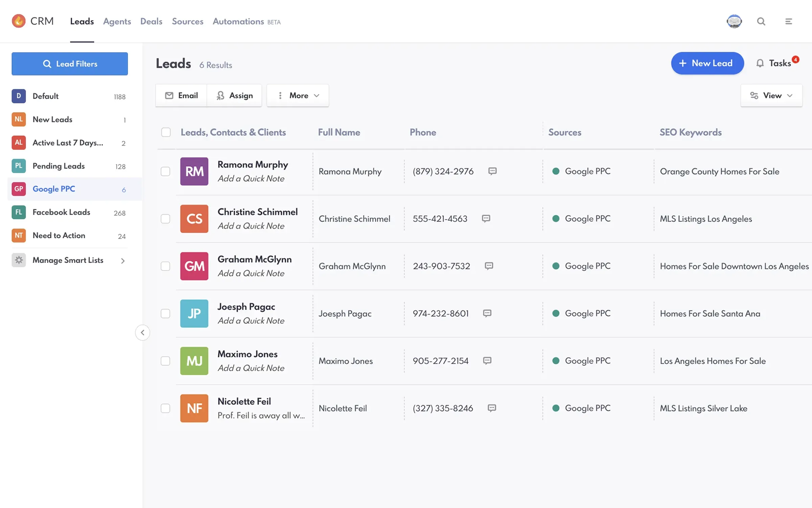The width and height of the screenshot is (812, 508).
Task: Click the Lead Filters button
Action: 70,64
